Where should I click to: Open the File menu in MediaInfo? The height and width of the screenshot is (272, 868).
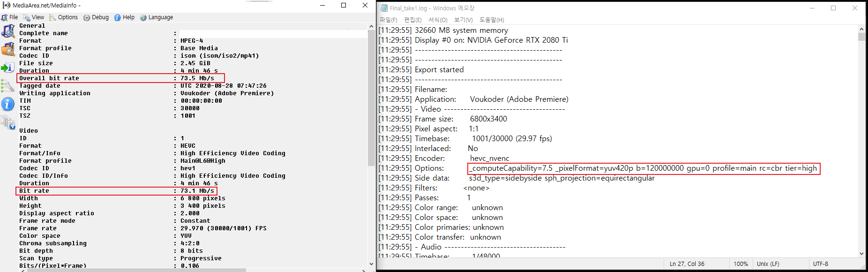coord(10,17)
